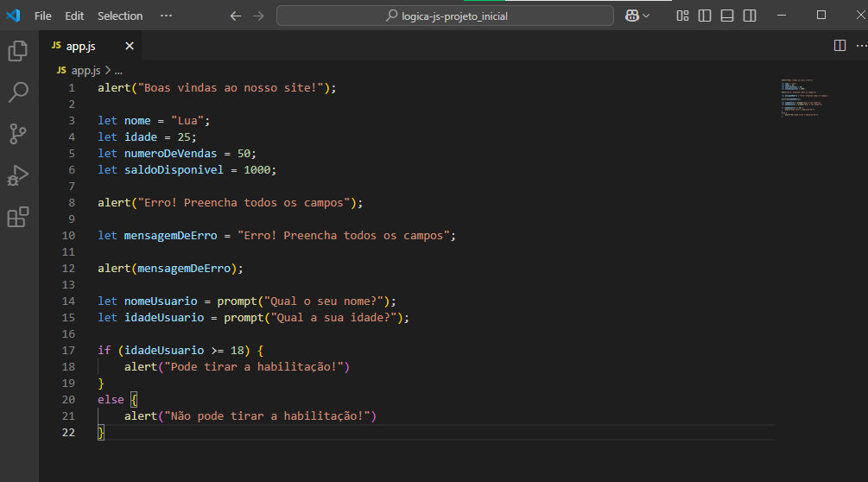Click line number 22 in gutter
The width and height of the screenshot is (868, 482).
[68, 432]
